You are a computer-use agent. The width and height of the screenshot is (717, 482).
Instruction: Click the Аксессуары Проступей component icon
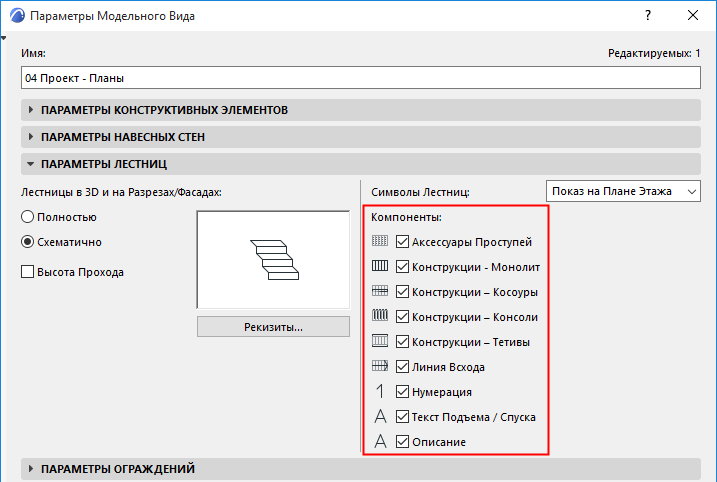coord(380,242)
